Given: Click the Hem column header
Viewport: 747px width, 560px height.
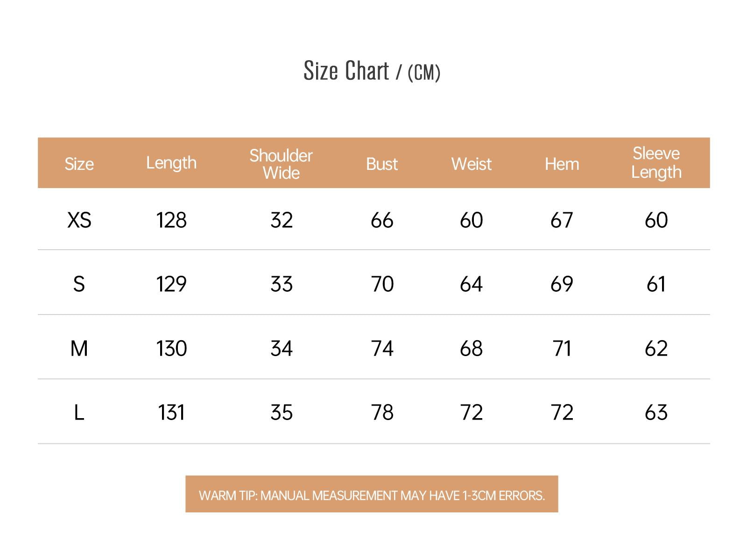Looking at the screenshot, I should tap(562, 164).
